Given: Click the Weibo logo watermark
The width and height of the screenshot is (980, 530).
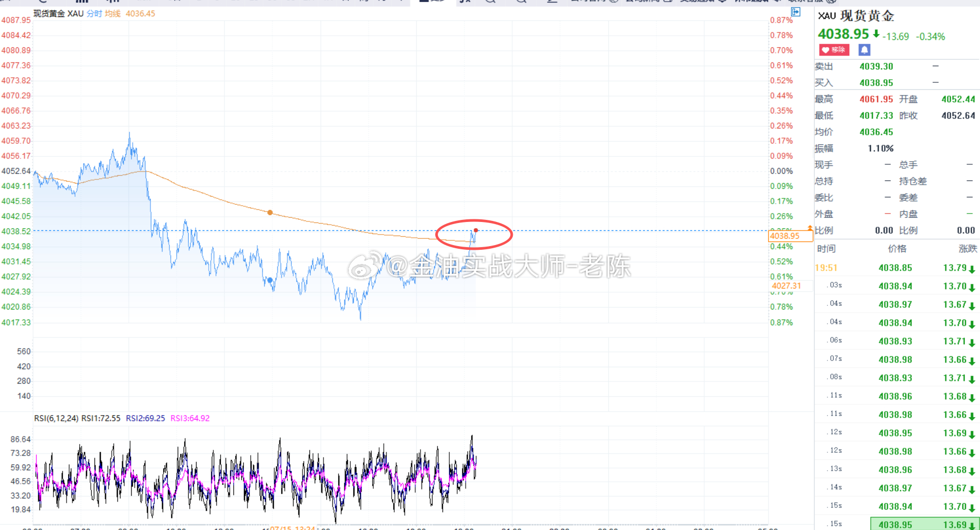Looking at the screenshot, I should pos(365,266).
